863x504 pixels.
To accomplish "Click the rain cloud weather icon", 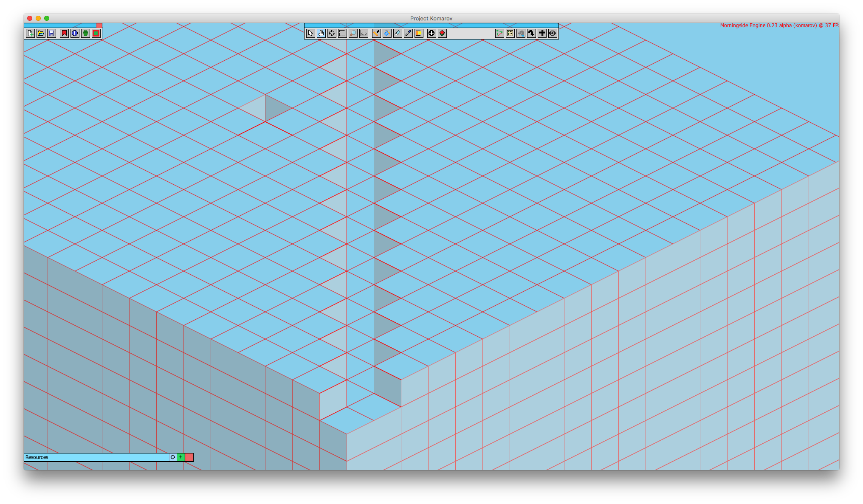I will tap(521, 34).
